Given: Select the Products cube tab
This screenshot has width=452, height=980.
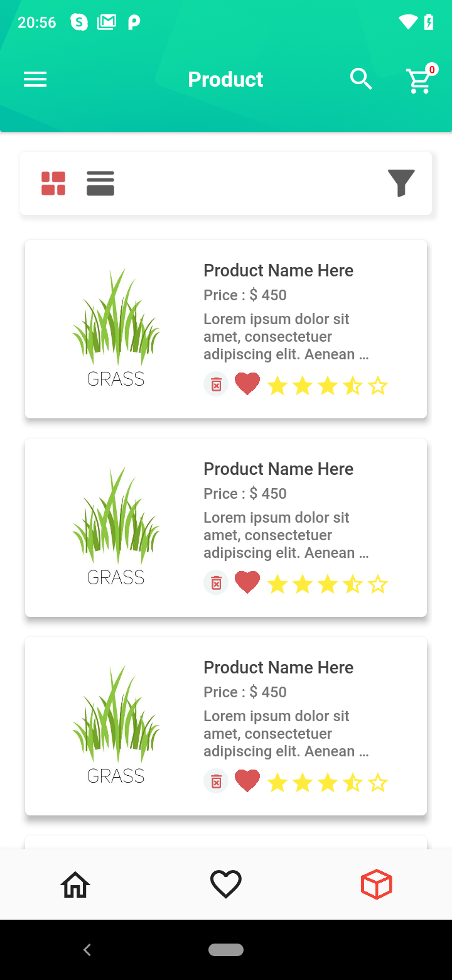Looking at the screenshot, I should [x=377, y=885].
